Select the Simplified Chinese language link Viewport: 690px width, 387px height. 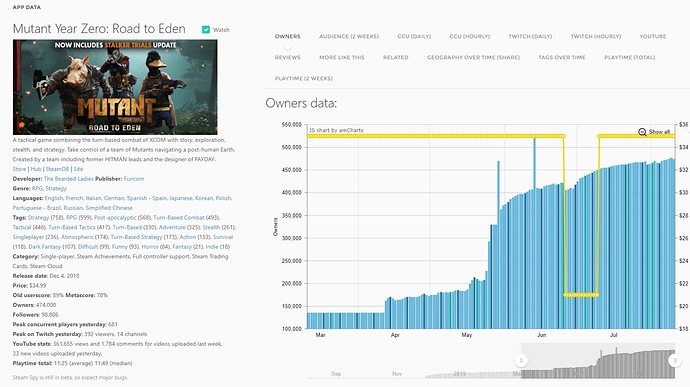pos(109,208)
